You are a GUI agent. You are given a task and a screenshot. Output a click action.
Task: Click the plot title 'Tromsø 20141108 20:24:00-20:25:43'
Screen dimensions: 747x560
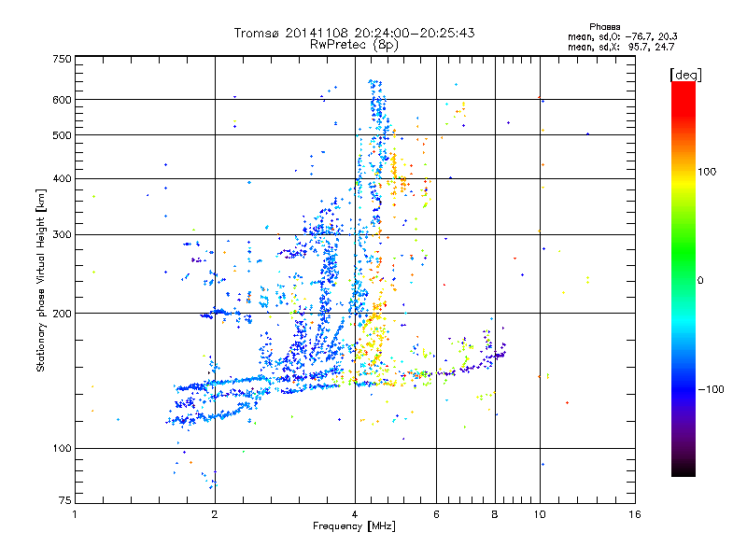point(355,33)
